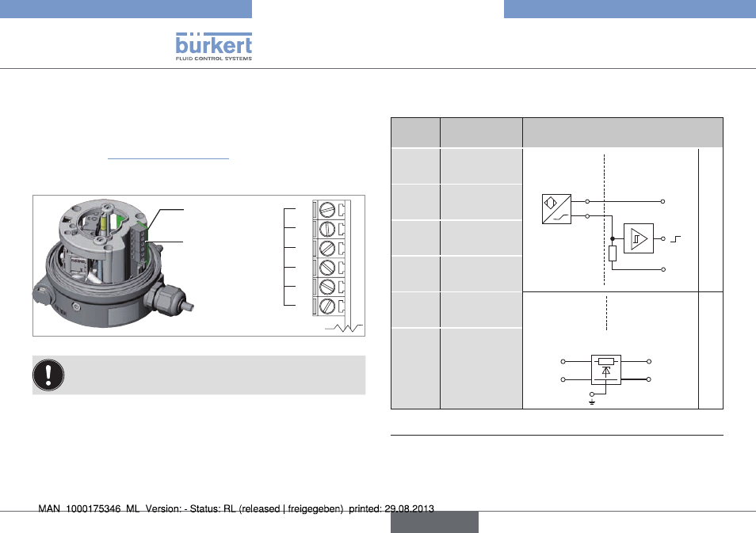Click the cable gland on the device image
The height and width of the screenshot is (533, 756).
pyautogui.click(x=170, y=299)
